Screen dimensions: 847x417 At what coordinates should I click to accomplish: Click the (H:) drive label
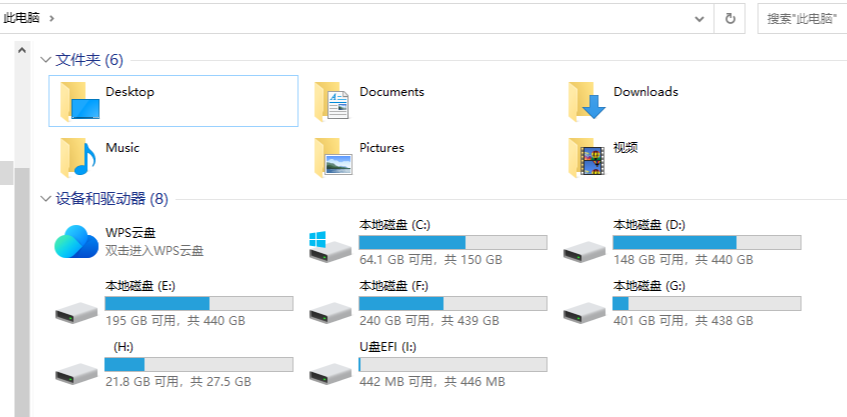pyautogui.click(x=123, y=347)
